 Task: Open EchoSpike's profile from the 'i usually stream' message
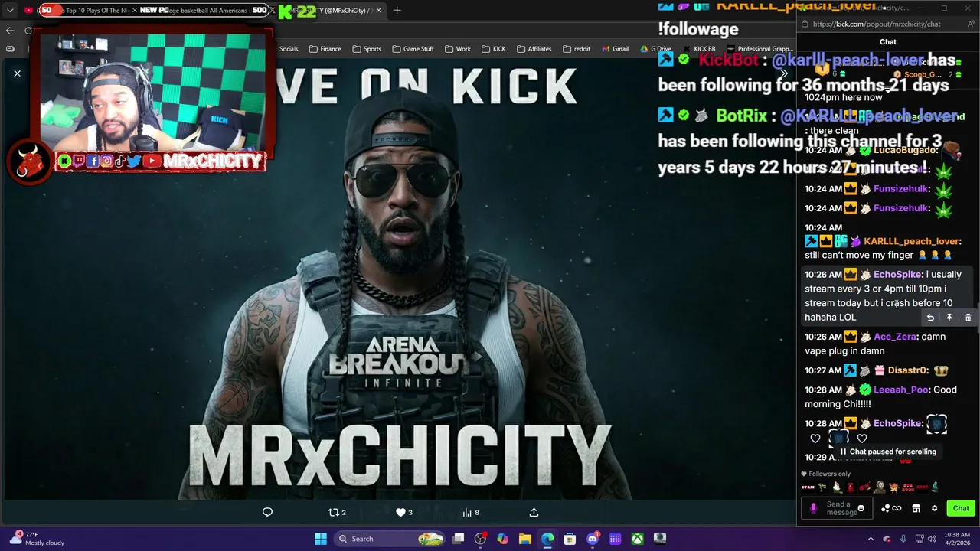click(898, 275)
